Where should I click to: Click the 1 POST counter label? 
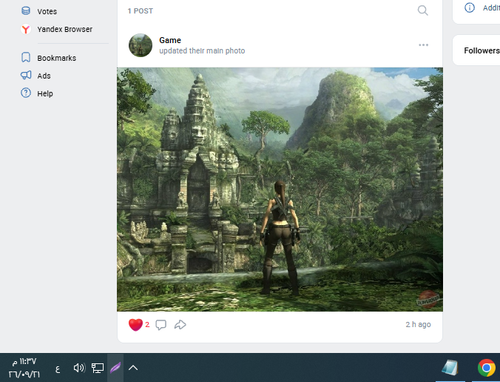140,11
